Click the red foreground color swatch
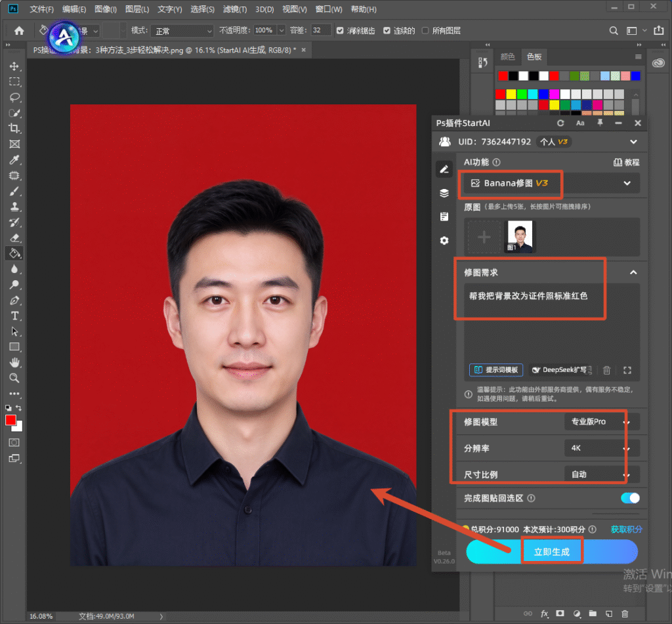This screenshot has width=672, height=624. tap(10, 420)
